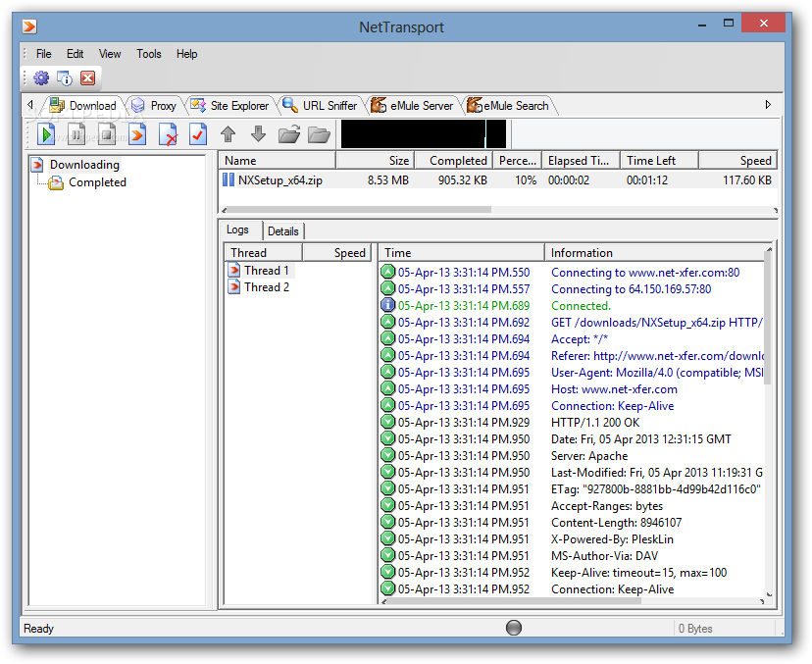Open the View menu
Image resolution: width=812 pixels, height=664 pixels.
[110, 54]
